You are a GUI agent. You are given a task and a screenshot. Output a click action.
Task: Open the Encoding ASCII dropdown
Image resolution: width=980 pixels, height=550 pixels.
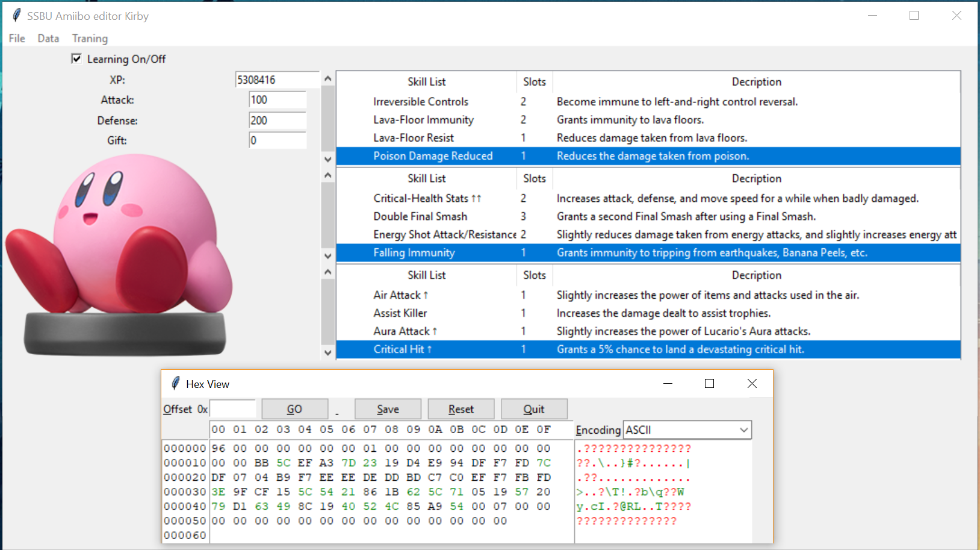coord(687,430)
